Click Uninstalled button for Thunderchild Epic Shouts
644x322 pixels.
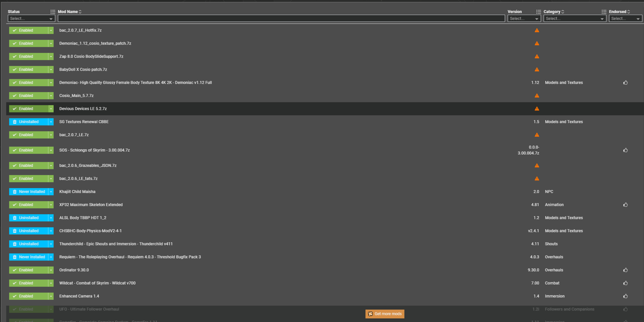tap(29, 244)
